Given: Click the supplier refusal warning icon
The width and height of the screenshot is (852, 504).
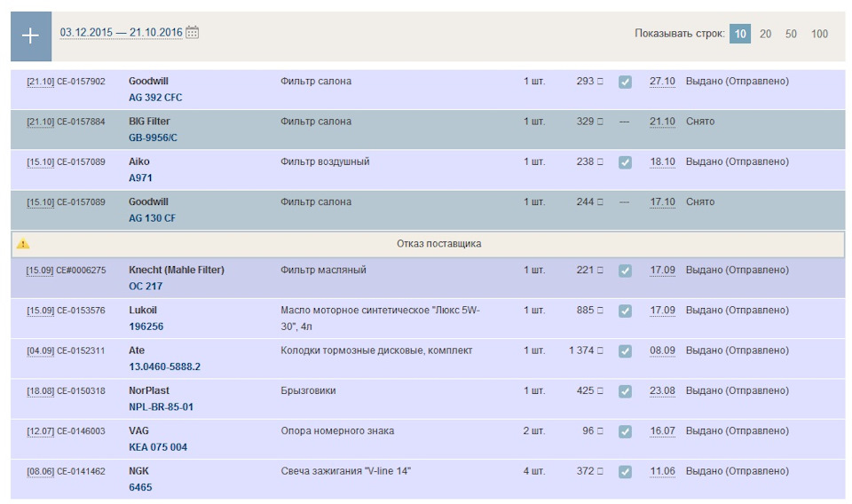Looking at the screenshot, I should point(23,244).
